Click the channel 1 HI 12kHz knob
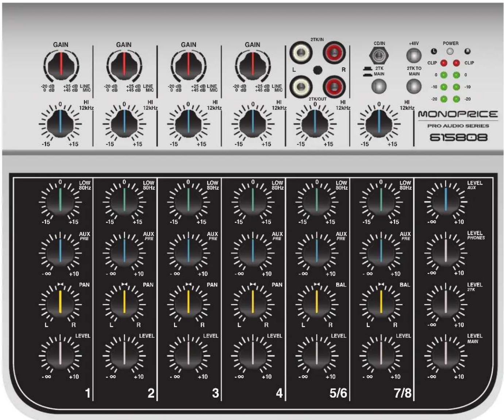 [60, 123]
